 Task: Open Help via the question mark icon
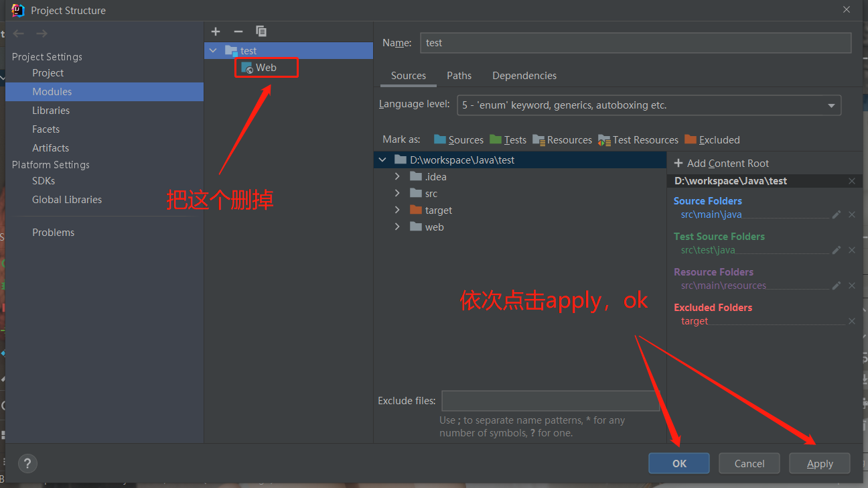pos(27,463)
